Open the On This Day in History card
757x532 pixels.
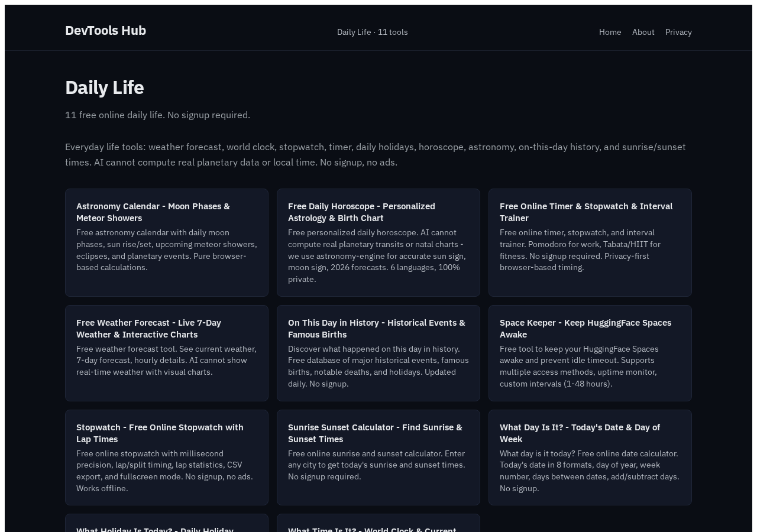pos(378,353)
